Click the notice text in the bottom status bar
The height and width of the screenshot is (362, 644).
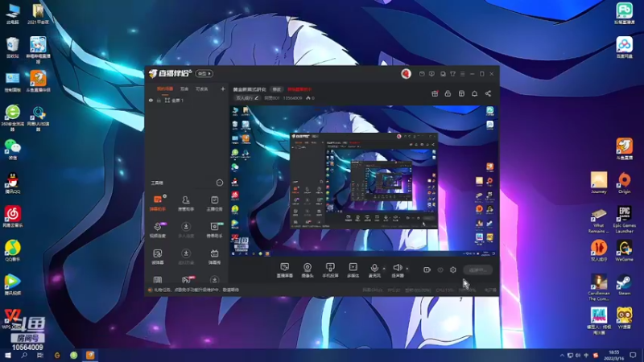point(196,290)
